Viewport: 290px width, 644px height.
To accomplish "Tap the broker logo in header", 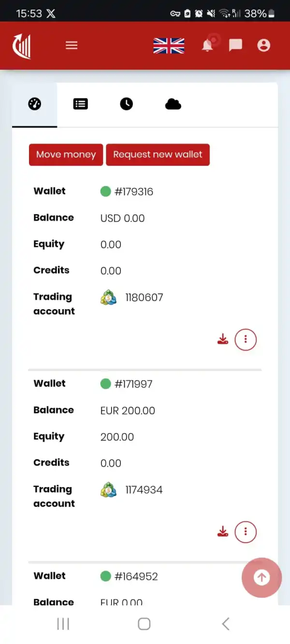I will (22, 45).
